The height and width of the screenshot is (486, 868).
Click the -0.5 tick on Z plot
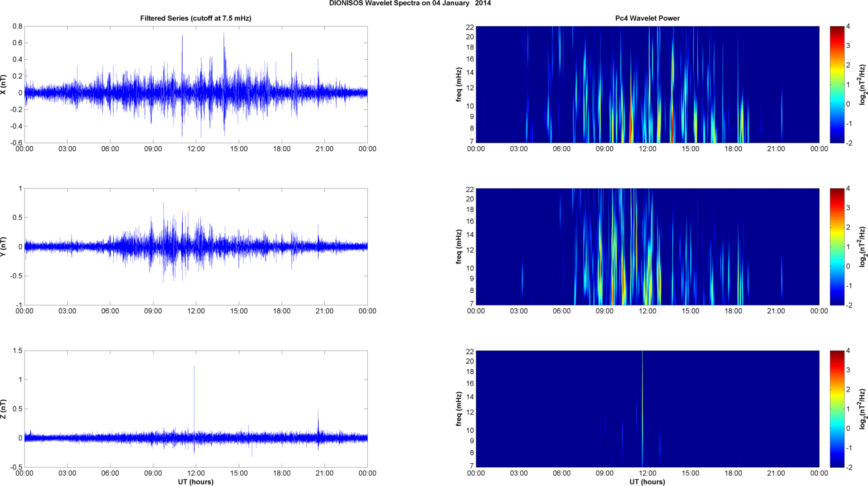click(x=15, y=467)
